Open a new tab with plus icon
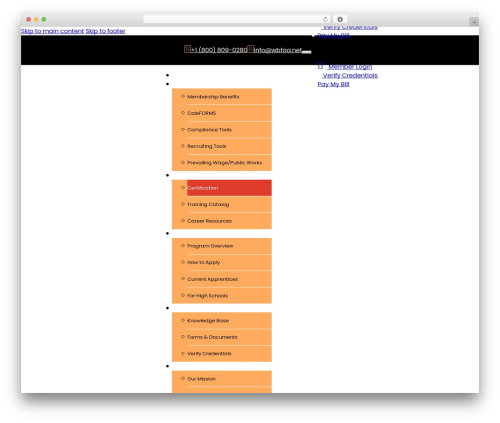 pos(474,22)
